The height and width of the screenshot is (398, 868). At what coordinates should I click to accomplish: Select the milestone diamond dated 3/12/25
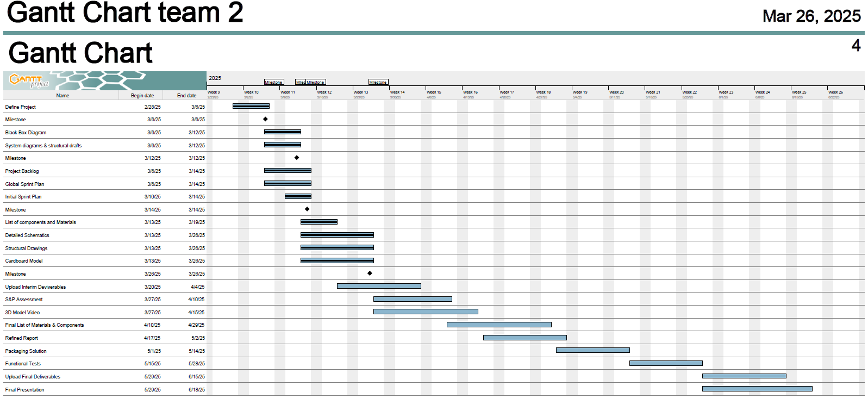coord(297,158)
